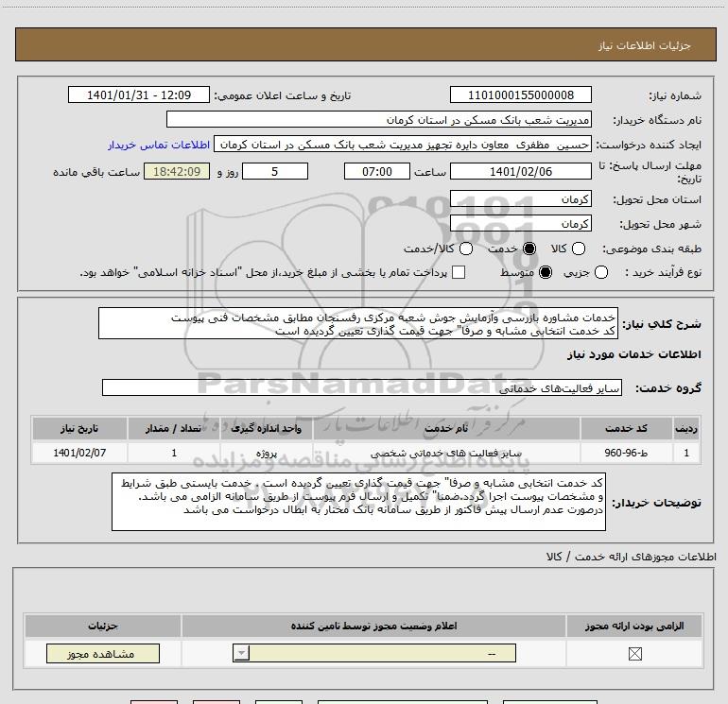Image resolution: width=728 pixels, height=704 pixels.
Task: Click the buyer organization name field
Action: coord(379,120)
